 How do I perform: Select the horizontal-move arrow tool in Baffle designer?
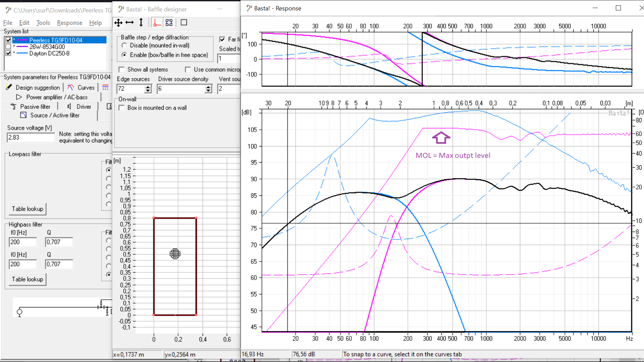pos(129,23)
